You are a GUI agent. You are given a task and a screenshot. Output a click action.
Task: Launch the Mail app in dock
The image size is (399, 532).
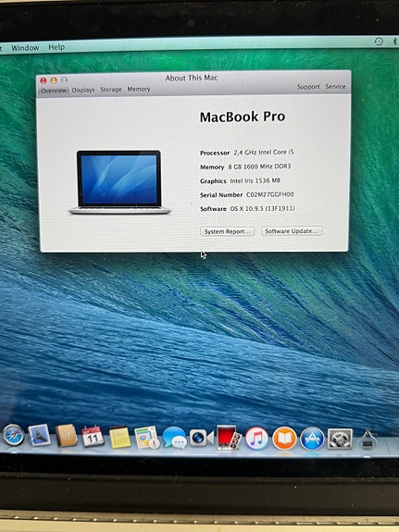click(40, 435)
